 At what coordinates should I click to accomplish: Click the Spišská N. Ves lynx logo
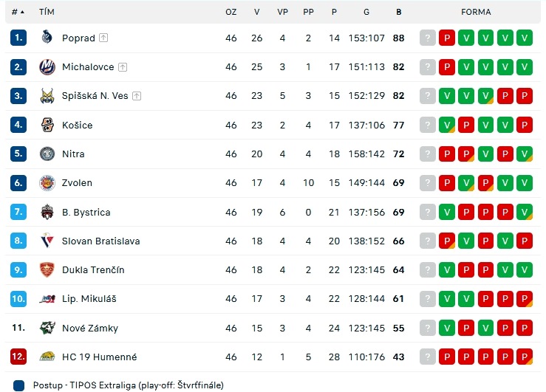point(47,96)
